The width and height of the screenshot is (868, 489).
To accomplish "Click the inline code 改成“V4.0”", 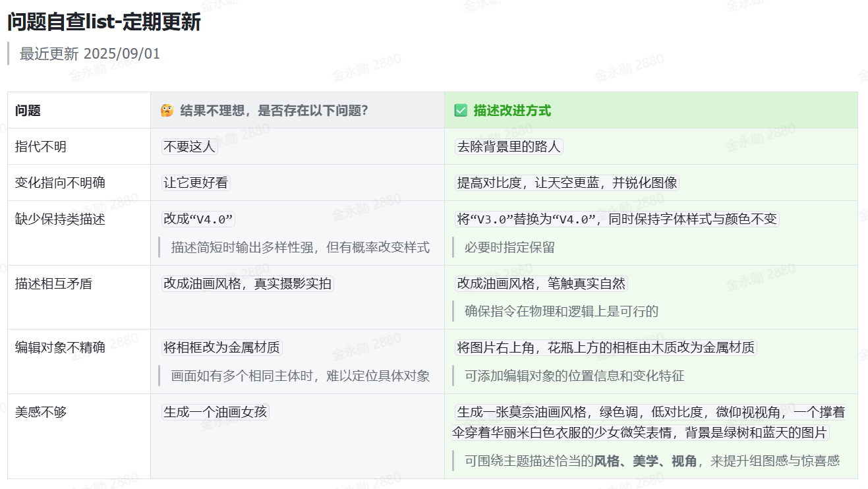I will (x=198, y=219).
